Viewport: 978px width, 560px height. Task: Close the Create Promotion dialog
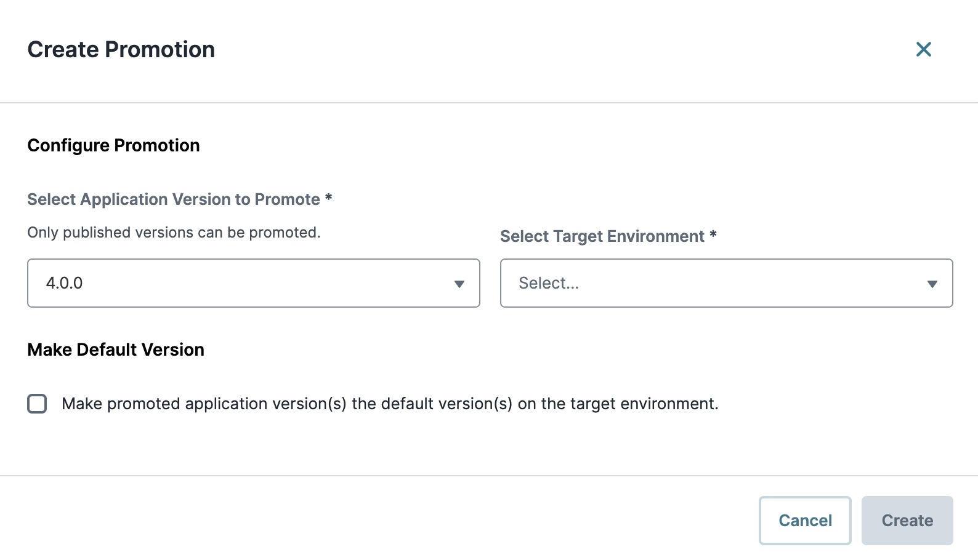[x=923, y=49]
